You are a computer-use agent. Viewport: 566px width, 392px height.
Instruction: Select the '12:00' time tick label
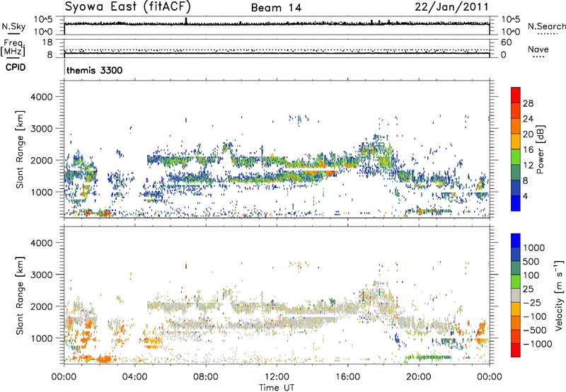pyautogui.click(x=277, y=377)
